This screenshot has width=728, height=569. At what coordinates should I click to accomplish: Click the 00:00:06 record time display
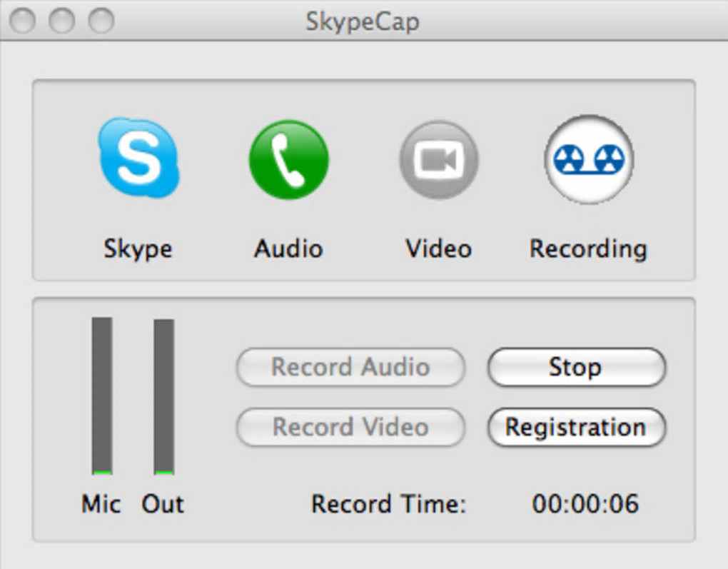click(585, 504)
